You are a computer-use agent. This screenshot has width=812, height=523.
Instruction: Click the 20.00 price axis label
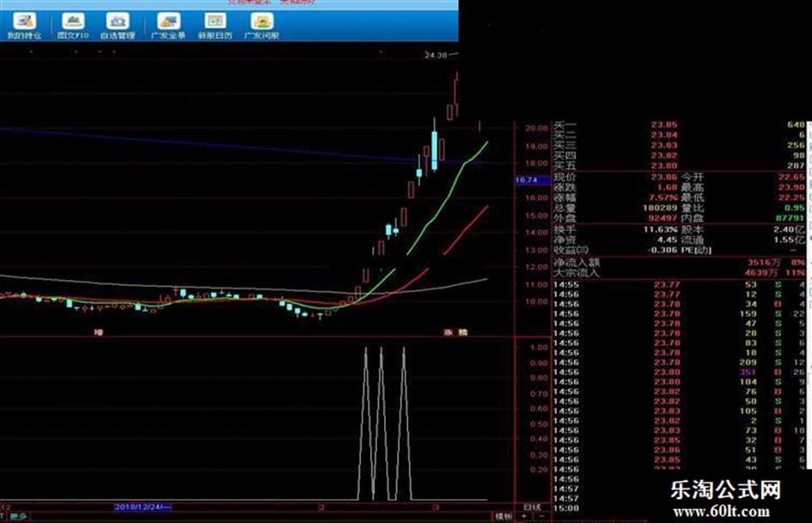coord(536,128)
